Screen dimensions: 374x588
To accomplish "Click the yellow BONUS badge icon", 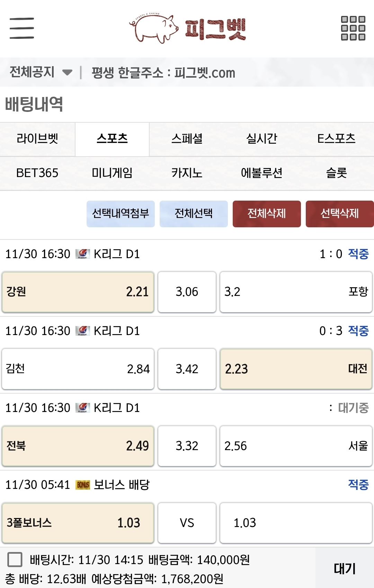I will (83, 485).
